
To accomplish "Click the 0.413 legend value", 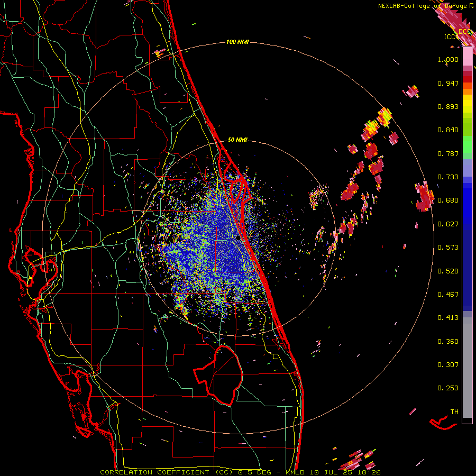I will click(x=448, y=318).
